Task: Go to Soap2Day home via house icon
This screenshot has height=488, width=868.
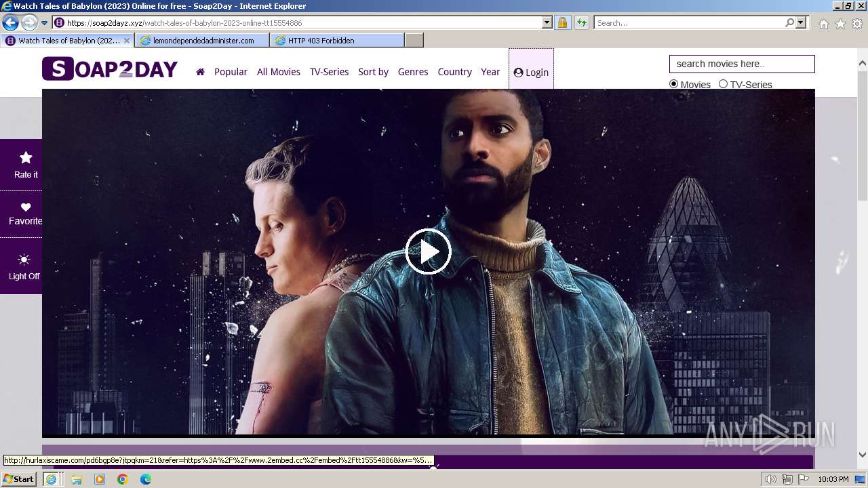Action: [x=200, y=72]
